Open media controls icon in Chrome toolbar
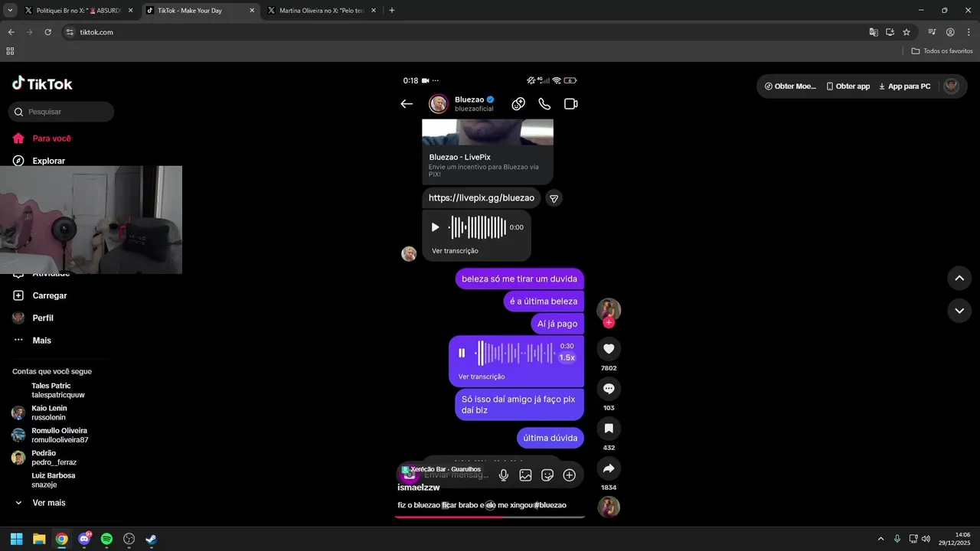The image size is (980, 551). [x=932, y=32]
